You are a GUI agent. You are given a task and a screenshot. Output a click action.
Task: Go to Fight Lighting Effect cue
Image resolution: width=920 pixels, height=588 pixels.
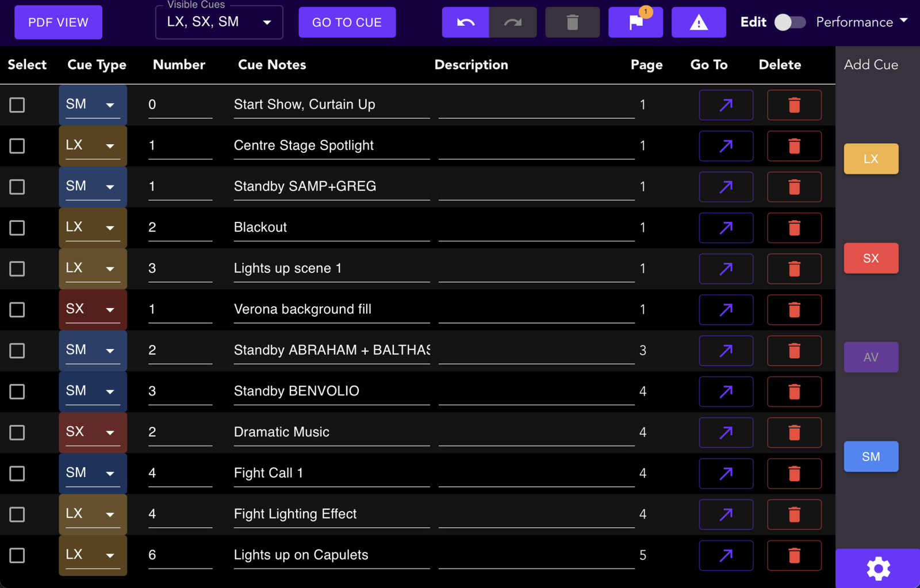(x=726, y=514)
